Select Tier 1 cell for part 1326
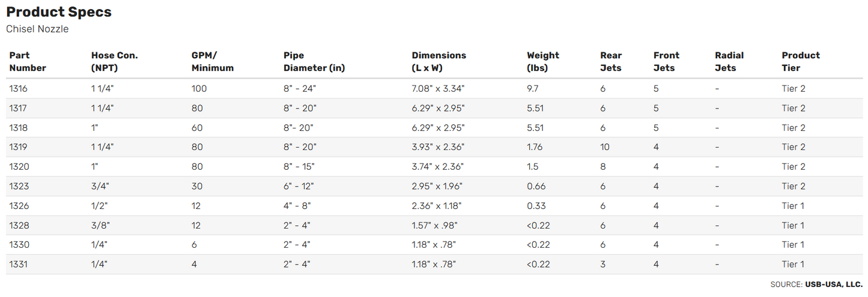 click(x=793, y=206)
